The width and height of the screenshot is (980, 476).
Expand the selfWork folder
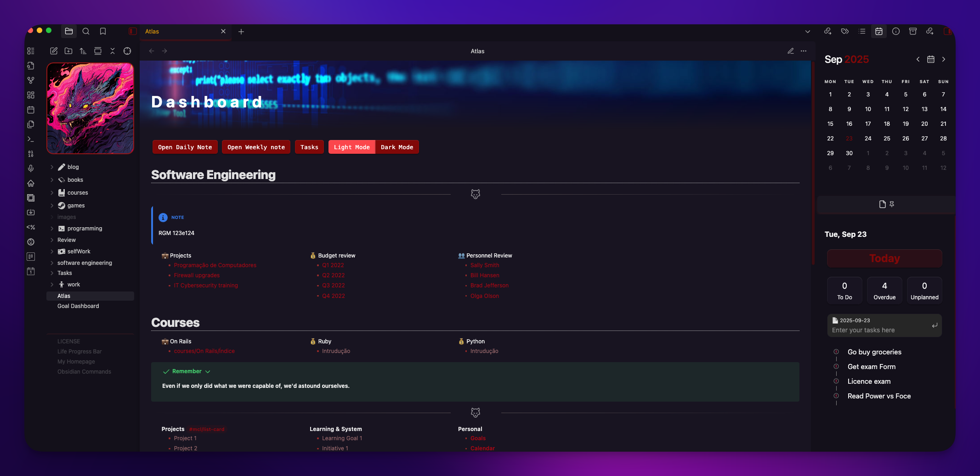52,252
